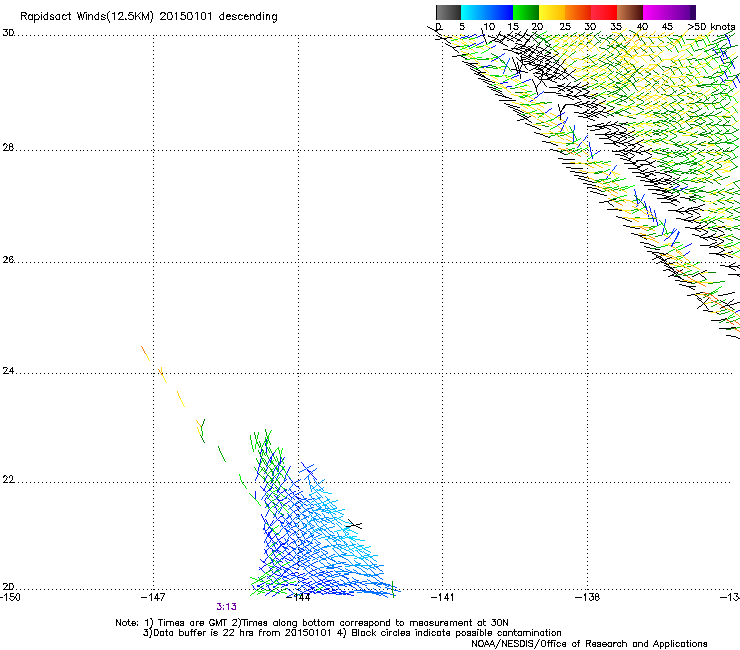Click the latitude label '24'
The height and width of the screenshot is (650, 740).
[8, 371]
